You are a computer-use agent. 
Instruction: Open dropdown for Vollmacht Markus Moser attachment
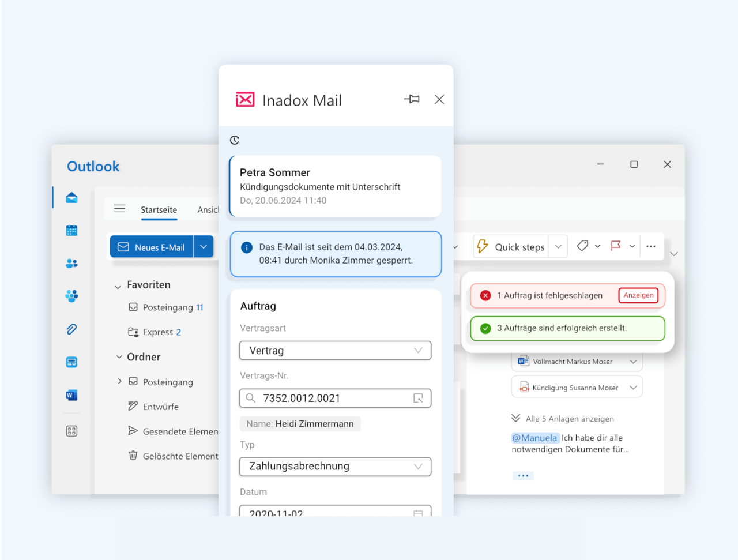[x=633, y=362]
